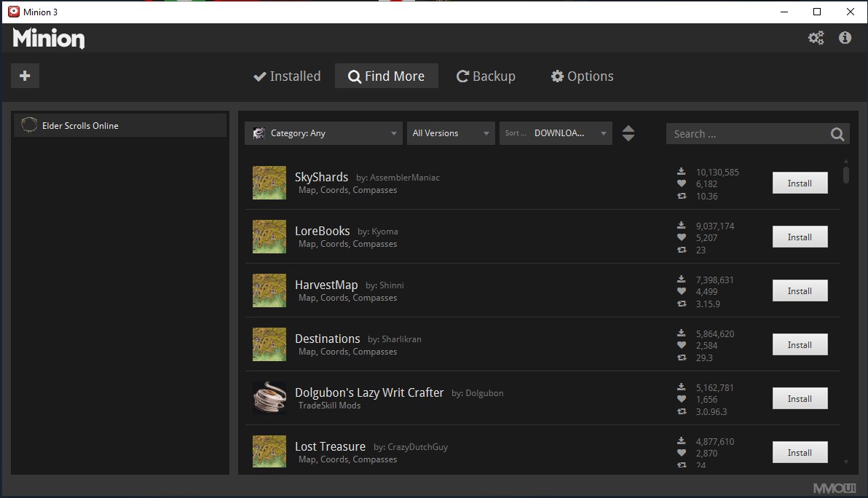Viewport: 868px width, 498px height.
Task: Click author name AssemblerManiac
Action: pos(405,178)
